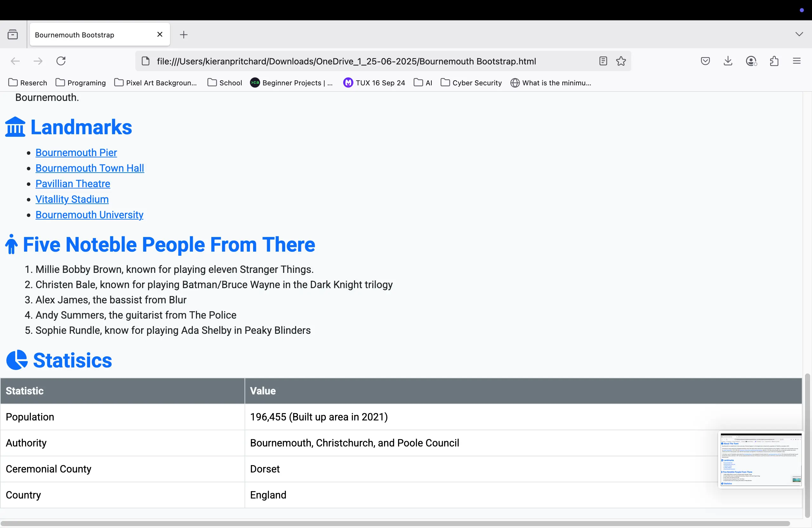Save the page to Pocket
The height and width of the screenshot is (528, 812).
[x=705, y=61]
